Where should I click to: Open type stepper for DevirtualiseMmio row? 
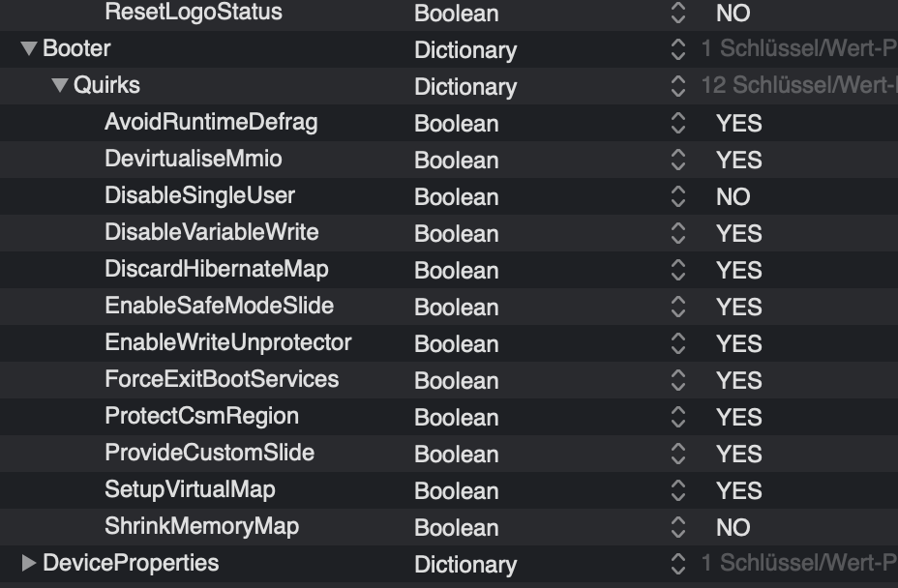coord(677,161)
